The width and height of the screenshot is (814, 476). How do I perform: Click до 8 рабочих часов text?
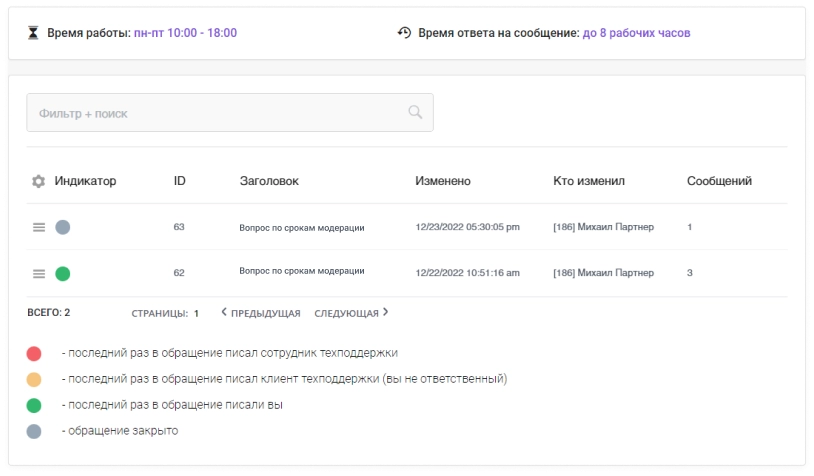tap(636, 33)
